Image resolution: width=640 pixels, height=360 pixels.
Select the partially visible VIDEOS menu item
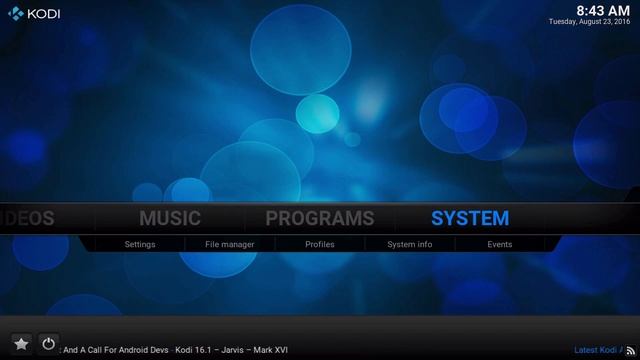point(27,218)
